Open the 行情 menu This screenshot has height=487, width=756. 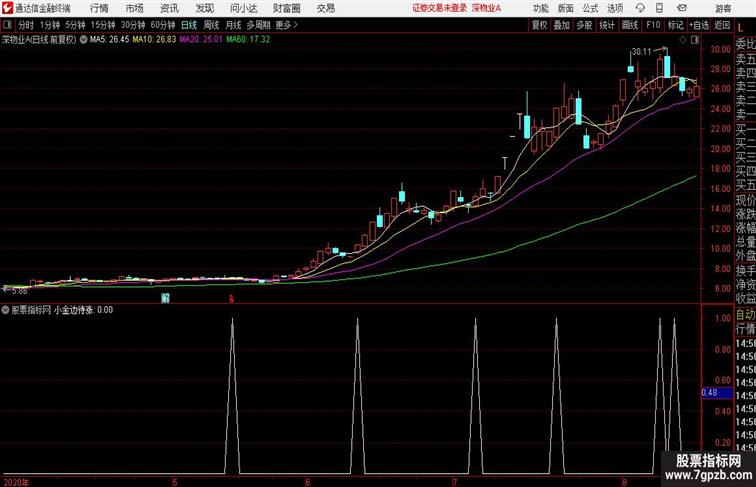99,8
